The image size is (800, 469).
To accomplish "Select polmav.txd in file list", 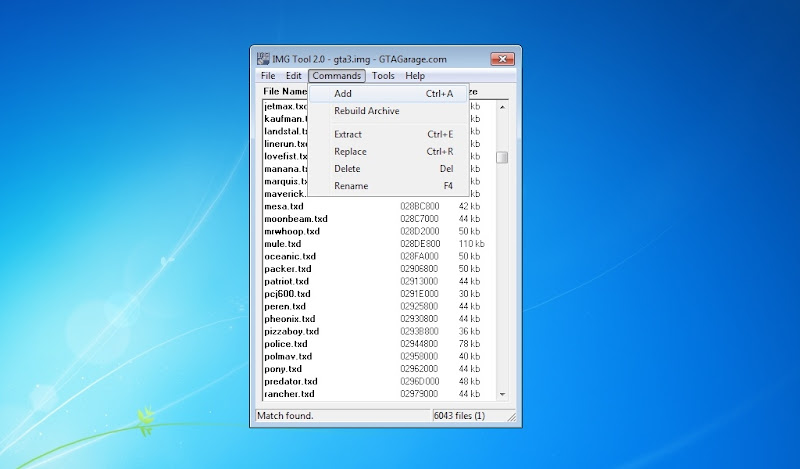I will 288,357.
